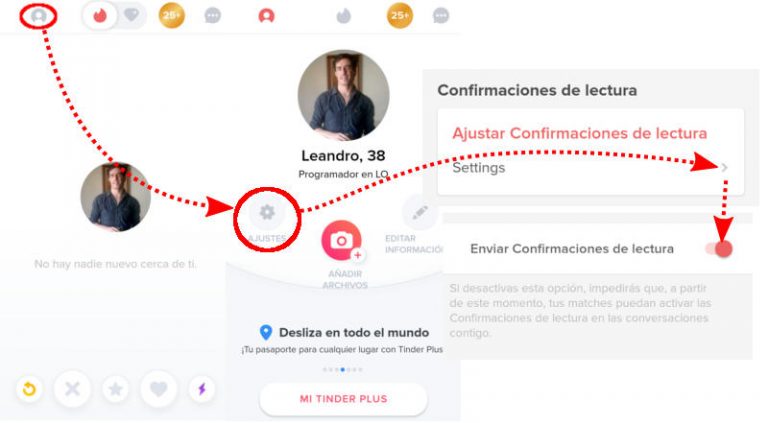Tap the yellow rewind arrow button
This screenshot has height=423, width=768.
(x=29, y=389)
